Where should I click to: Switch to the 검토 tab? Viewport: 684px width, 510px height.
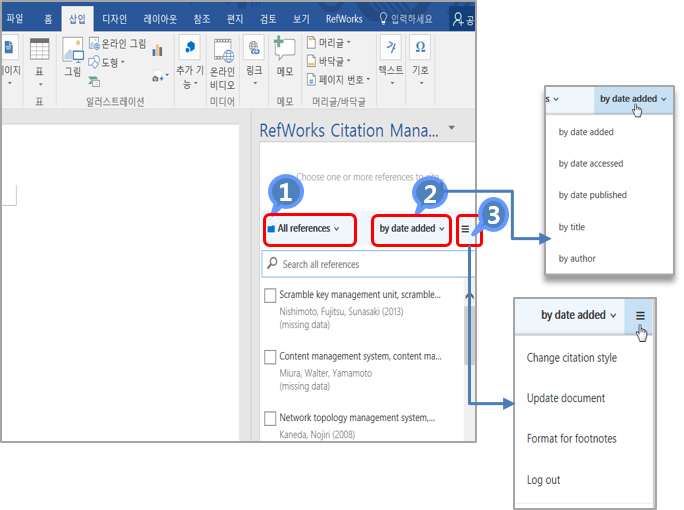pyautogui.click(x=268, y=19)
